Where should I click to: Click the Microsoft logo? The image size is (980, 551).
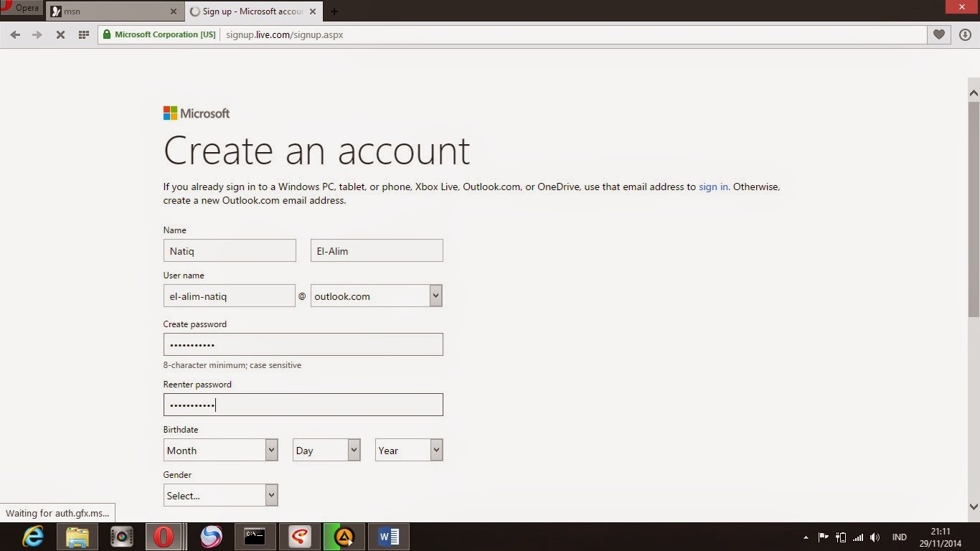[197, 113]
